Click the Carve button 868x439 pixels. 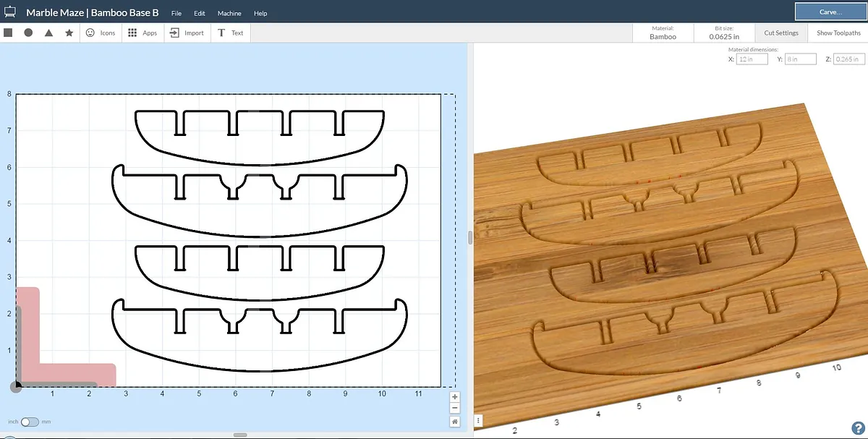coord(829,12)
